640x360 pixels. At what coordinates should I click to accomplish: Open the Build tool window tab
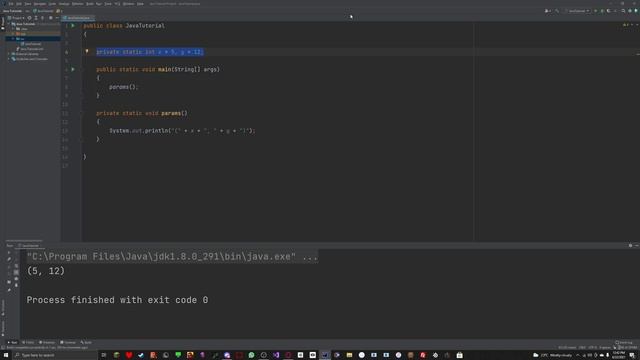click(86, 342)
